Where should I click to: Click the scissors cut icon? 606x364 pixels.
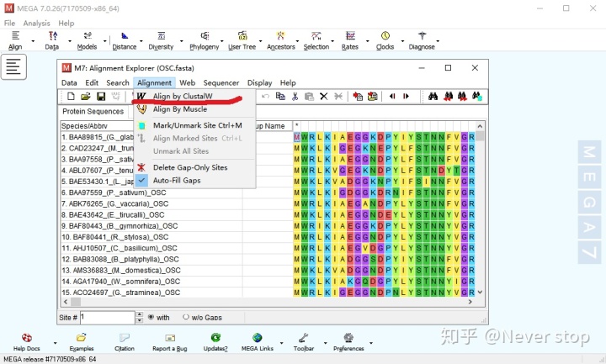click(x=295, y=96)
